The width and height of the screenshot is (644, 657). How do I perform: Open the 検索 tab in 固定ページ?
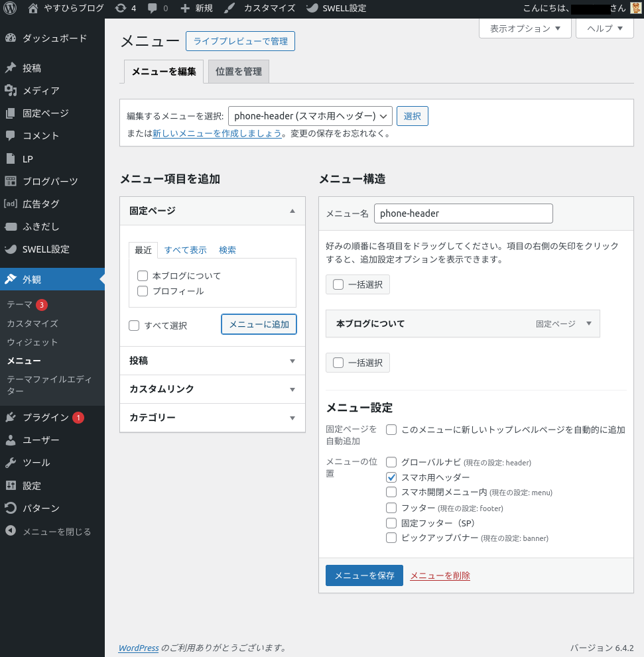pos(227,250)
